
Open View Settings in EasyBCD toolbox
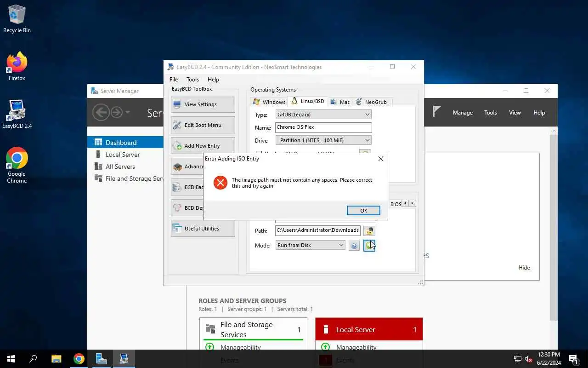tap(203, 104)
